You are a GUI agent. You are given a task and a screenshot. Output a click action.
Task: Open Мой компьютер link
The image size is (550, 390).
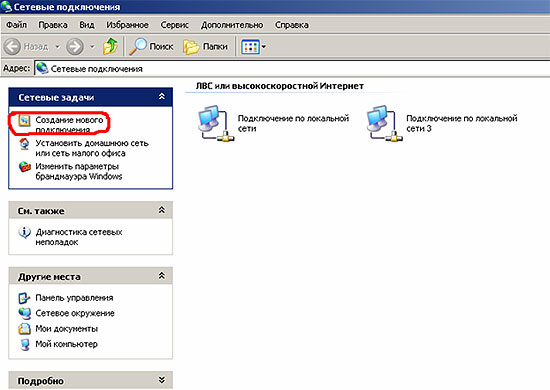(66, 344)
